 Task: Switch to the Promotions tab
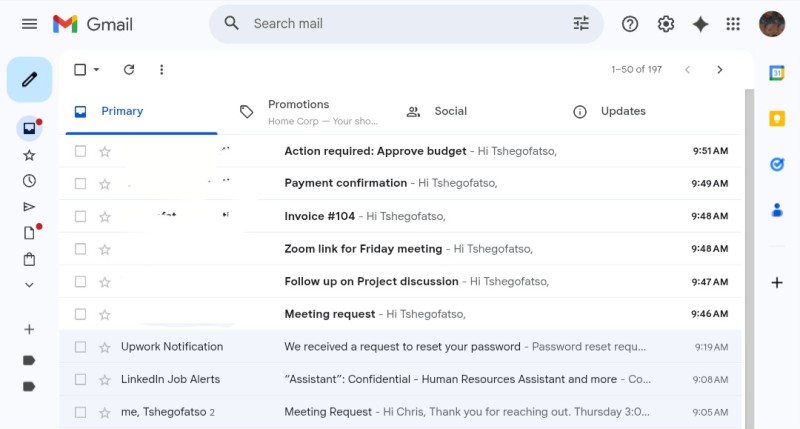point(298,111)
